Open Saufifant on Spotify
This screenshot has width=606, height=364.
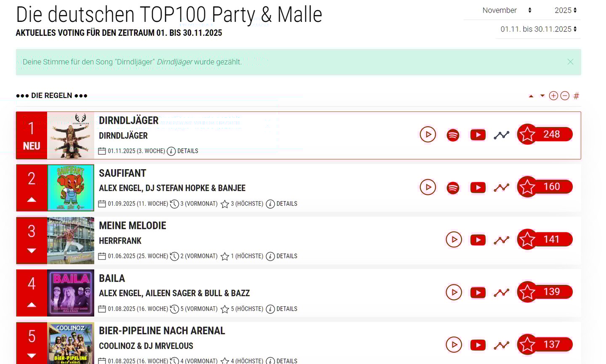point(453,188)
